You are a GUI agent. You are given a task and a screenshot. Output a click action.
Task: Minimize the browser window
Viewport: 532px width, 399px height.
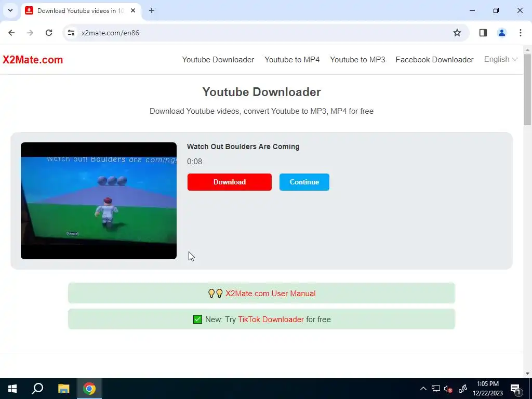(472, 11)
